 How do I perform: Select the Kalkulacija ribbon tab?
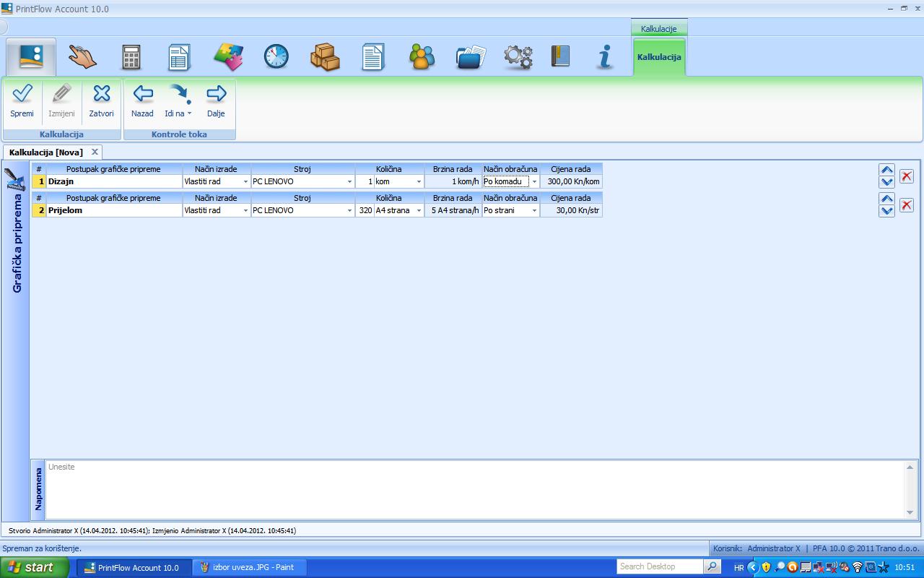point(659,57)
